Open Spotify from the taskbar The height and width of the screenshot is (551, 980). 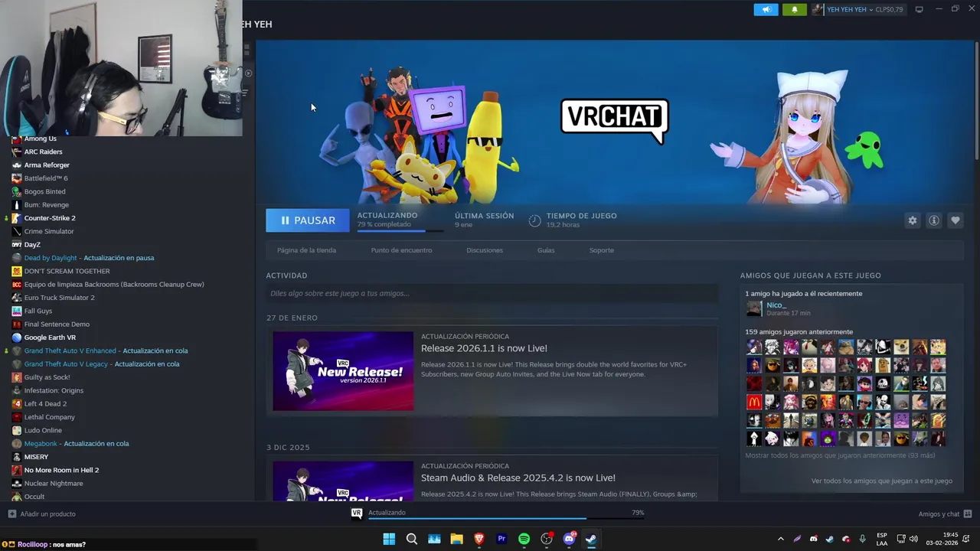pyautogui.click(x=524, y=539)
